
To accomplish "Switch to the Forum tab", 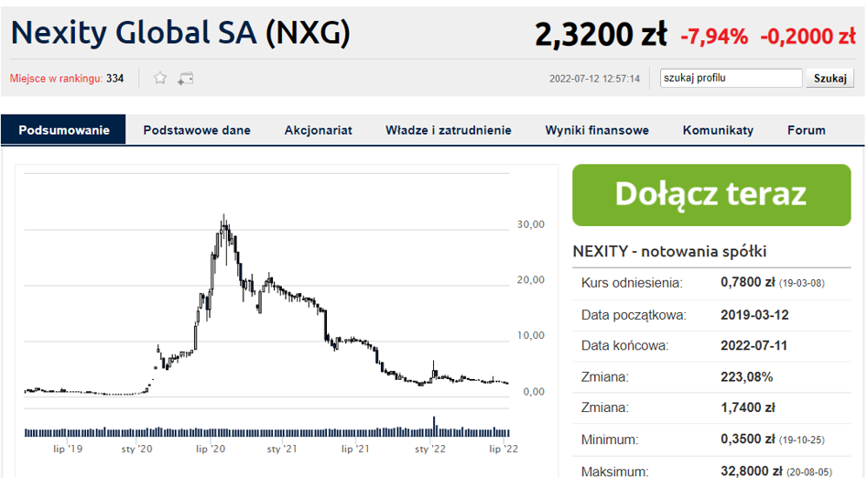I will point(806,130).
